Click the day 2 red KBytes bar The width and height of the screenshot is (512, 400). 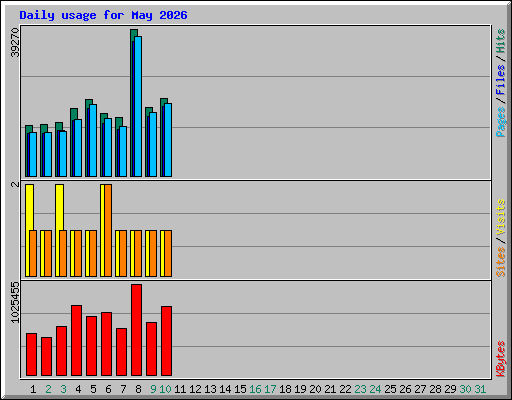[x=46, y=356]
